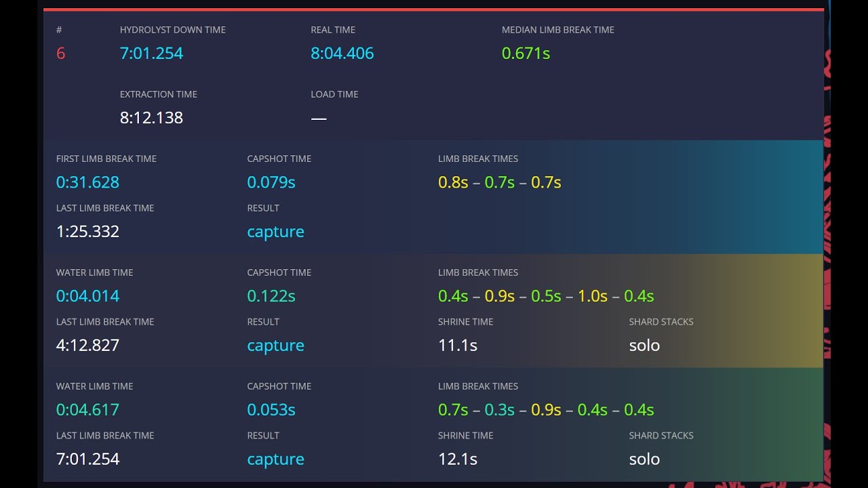Select Hydrolyst down time 7:01.254
Image resolution: width=868 pixels, height=488 pixels.
(x=151, y=54)
